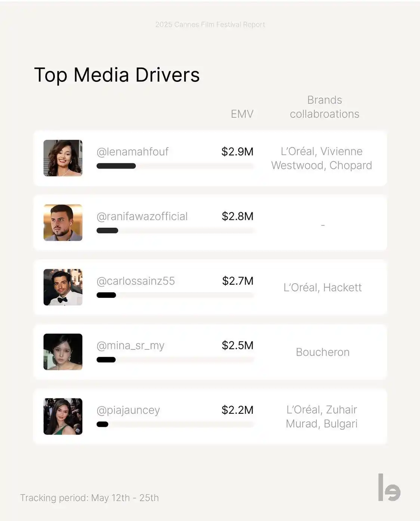The height and width of the screenshot is (521, 420).
Task: Click the @ranifawazofficial username
Action: click(142, 216)
